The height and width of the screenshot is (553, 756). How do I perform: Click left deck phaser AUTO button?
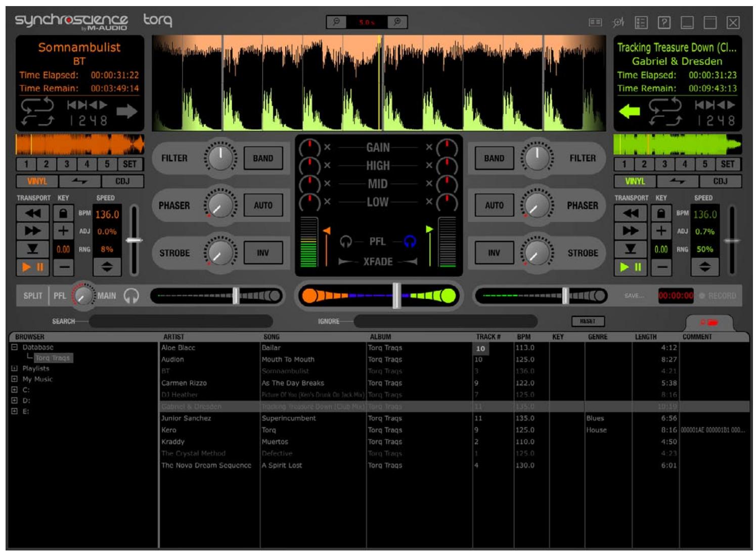[263, 205]
